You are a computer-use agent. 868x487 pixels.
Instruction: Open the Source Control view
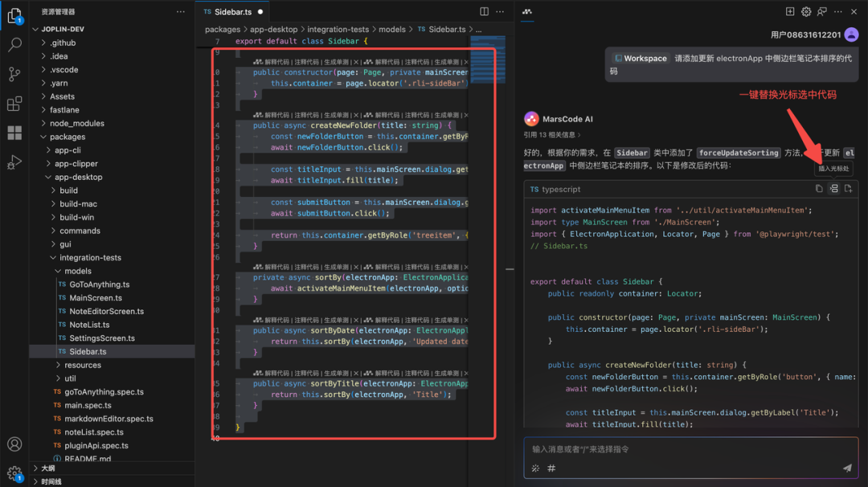[x=14, y=75]
